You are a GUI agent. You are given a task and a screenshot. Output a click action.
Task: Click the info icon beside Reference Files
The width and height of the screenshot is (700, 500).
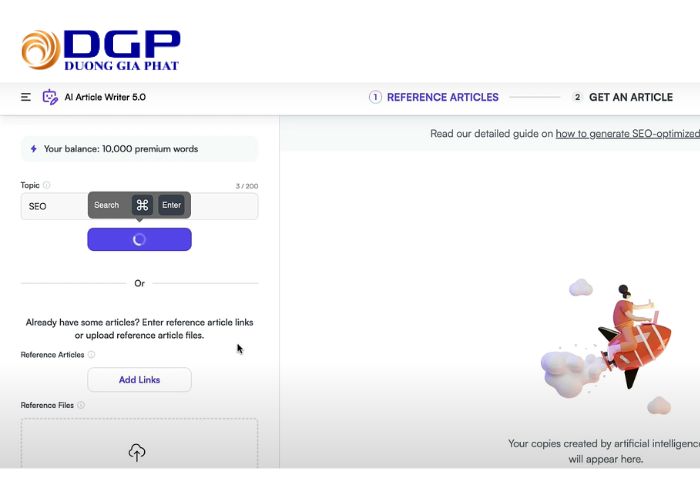point(81,405)
